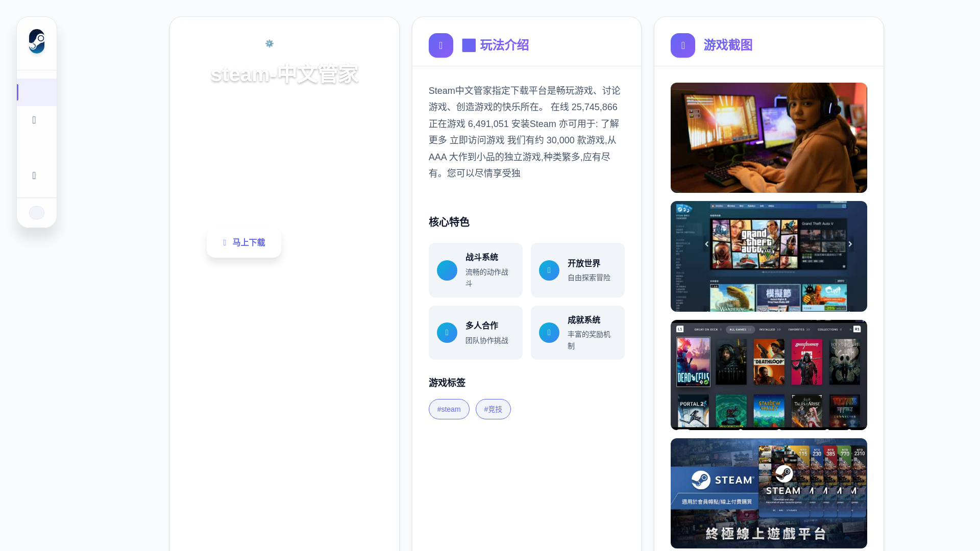Click the 自由探索冒险 description text

(589, 278)
